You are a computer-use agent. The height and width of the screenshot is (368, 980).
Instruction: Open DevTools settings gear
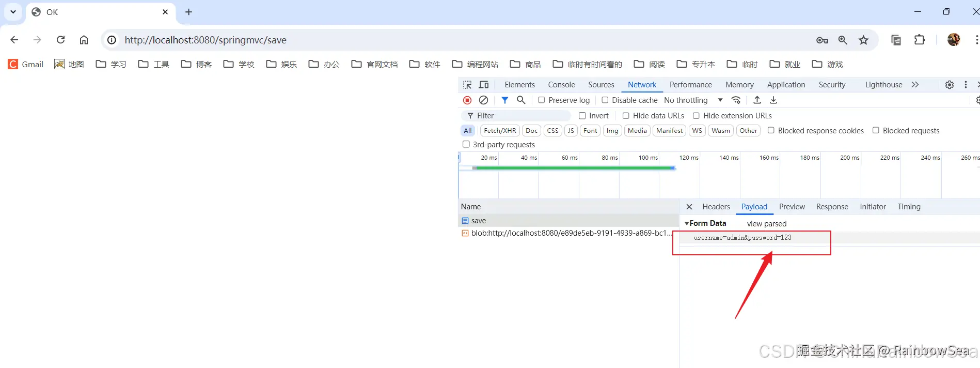(x=950, y=85)
